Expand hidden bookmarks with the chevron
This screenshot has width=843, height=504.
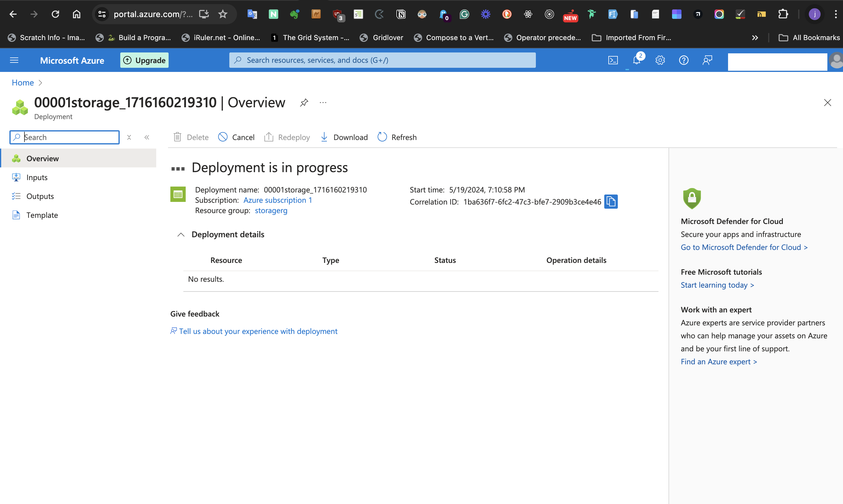pyautogui.click(x=755, y=37)
